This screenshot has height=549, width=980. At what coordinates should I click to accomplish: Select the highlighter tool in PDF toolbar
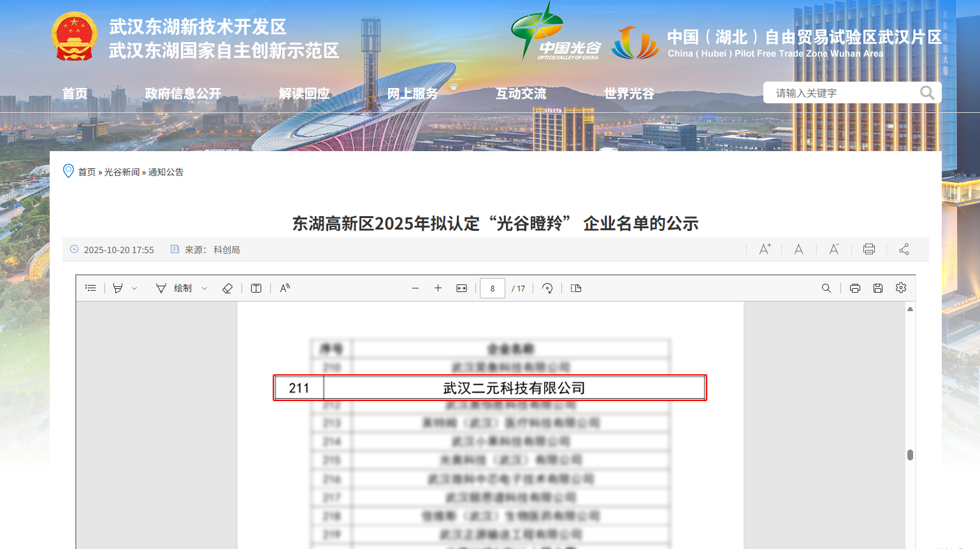118,288
